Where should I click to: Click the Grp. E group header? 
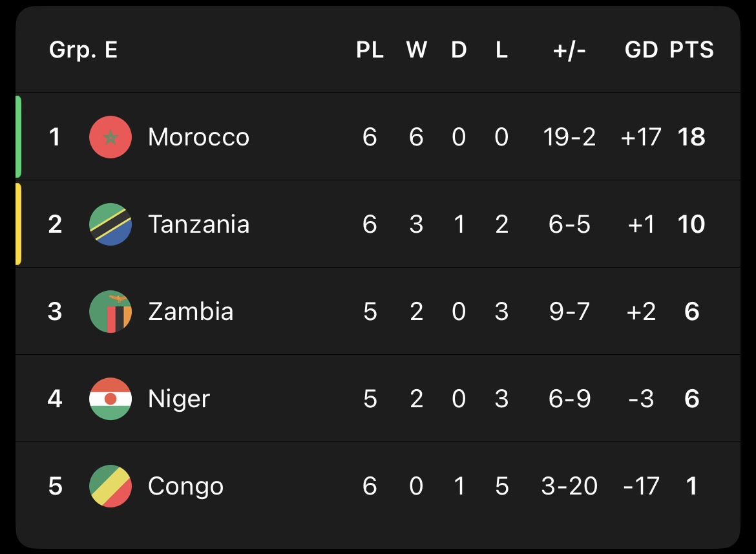coord(83,50)
